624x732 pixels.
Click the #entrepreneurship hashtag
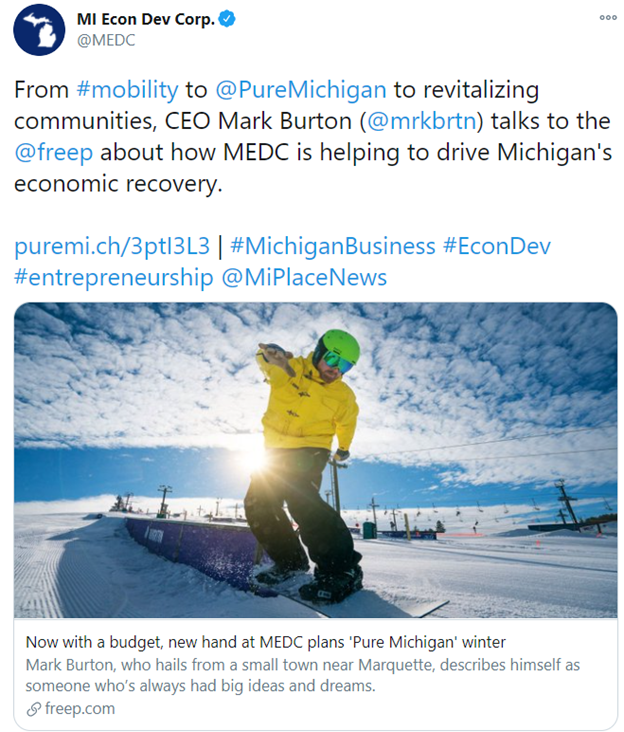click(113, 278)
